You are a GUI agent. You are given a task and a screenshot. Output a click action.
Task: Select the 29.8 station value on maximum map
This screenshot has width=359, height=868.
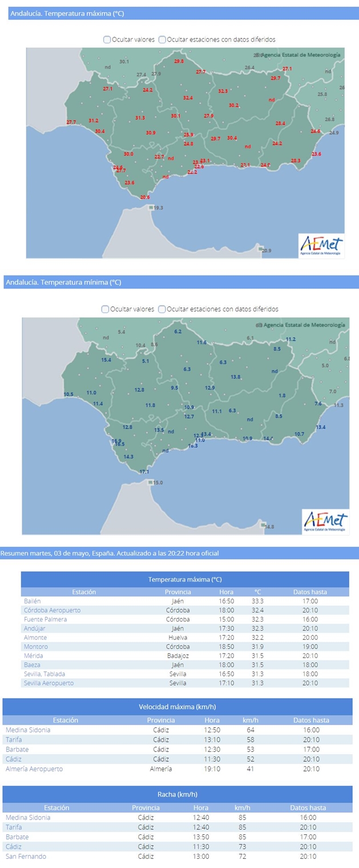pyautogui.click(x=179, y=61)
